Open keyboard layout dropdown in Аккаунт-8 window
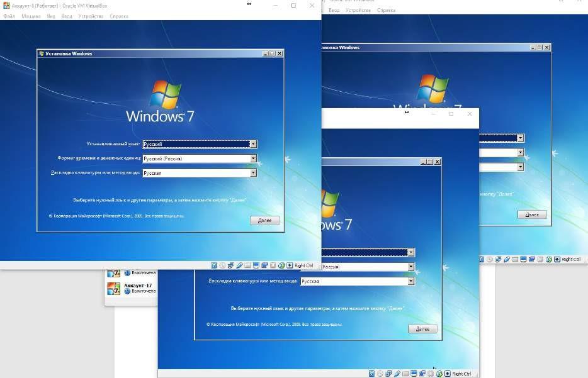Image resolution: width=588 pixels, height=378 pixels. click(x=253, y=173)
